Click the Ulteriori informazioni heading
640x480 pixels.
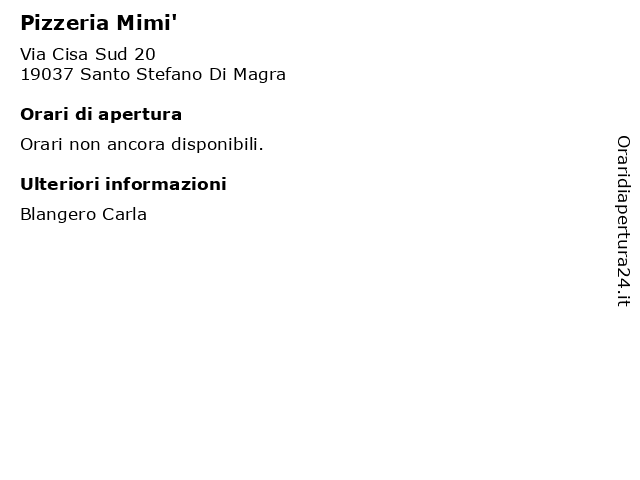(x=123, y=184)
